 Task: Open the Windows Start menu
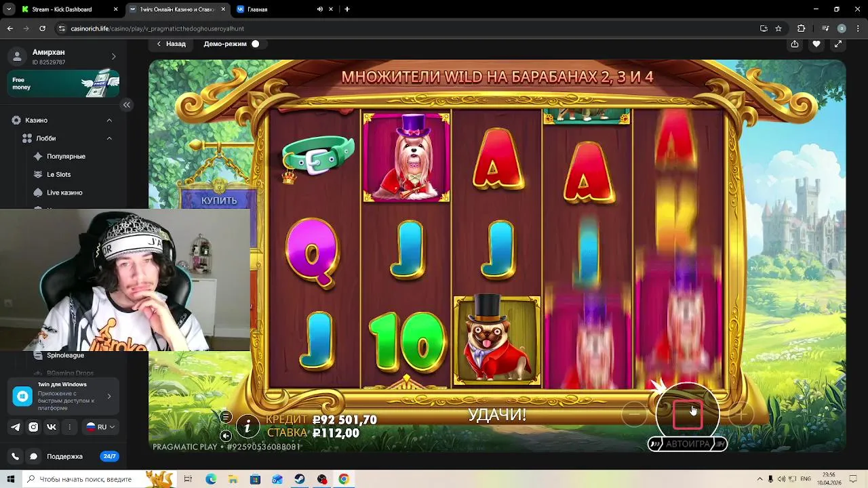point(10,479)
